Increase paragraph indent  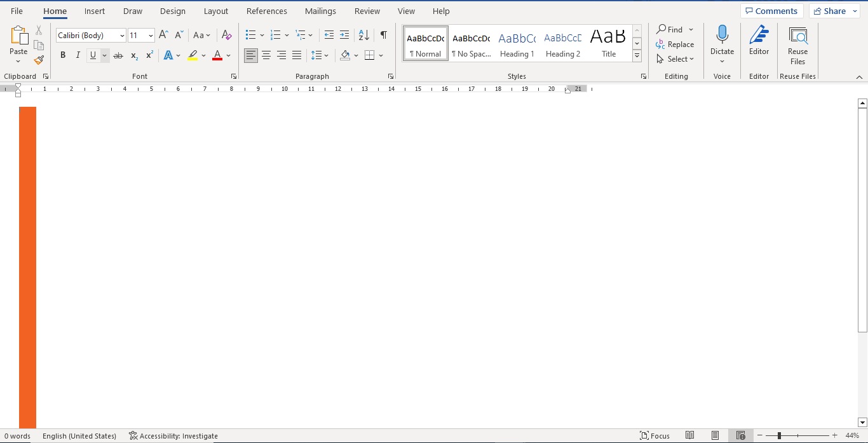pos(344,35)
